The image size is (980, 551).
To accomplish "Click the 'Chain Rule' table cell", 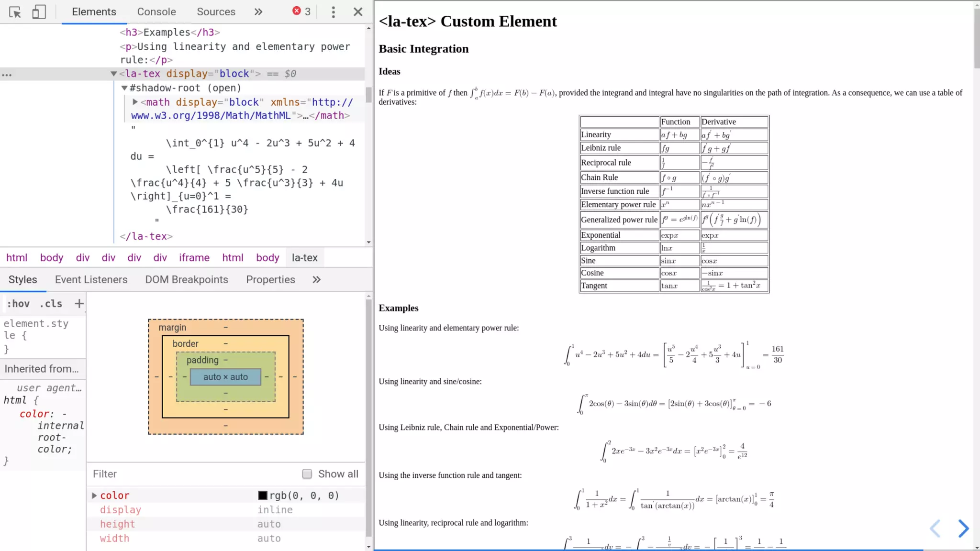I will pyautogui.click(x=619, y=177).
